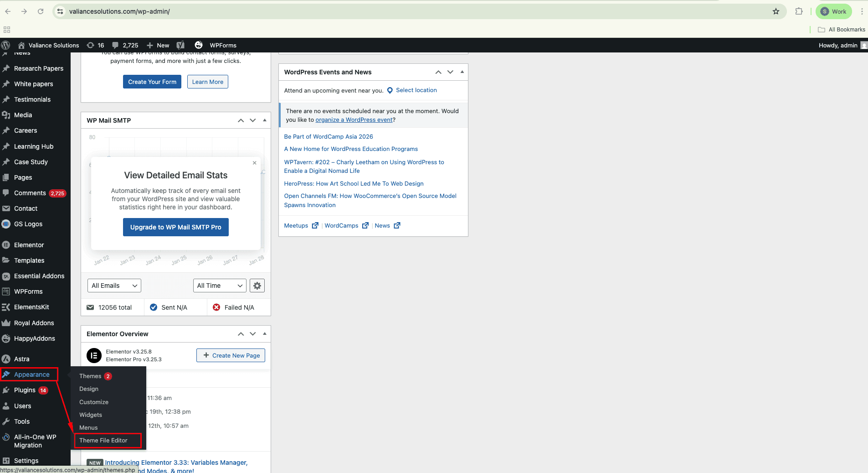Viewport: 868px width, 473px height.
Task: Close the View Detailed Email Stats popup
Action: 255,163
